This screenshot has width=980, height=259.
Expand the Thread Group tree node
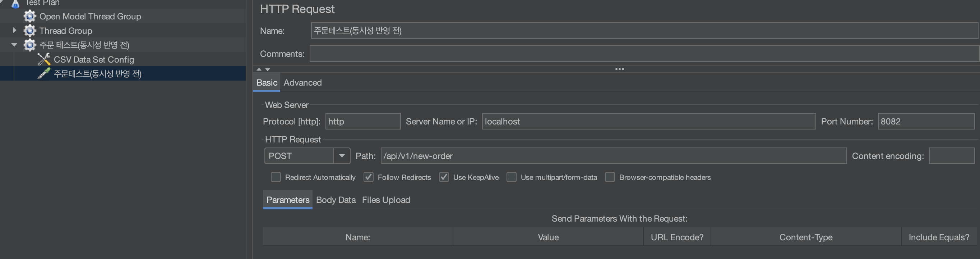coord(14,30)
